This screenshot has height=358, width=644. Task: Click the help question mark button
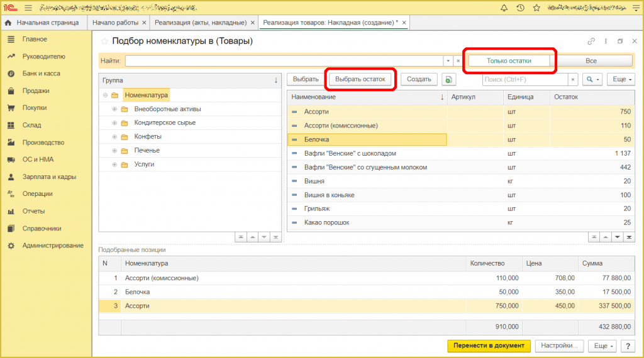(x=627, y=346)
